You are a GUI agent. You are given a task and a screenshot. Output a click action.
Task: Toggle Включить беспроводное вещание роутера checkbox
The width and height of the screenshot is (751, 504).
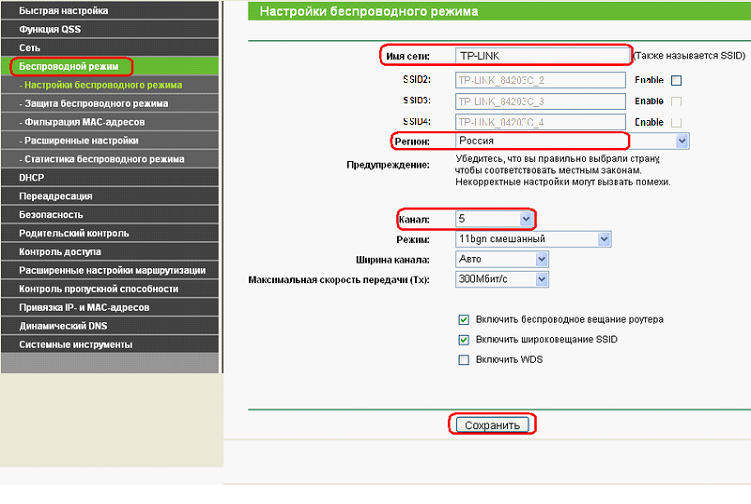click(464, 320)
